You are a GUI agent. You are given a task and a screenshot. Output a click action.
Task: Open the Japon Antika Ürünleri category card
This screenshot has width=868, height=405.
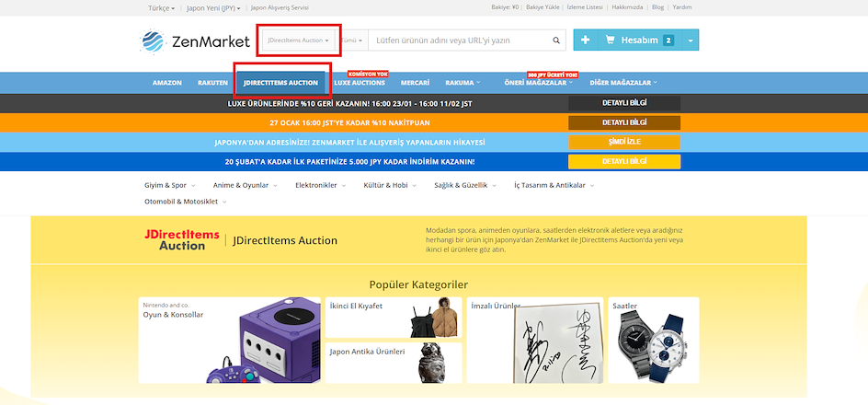pos(394,363)
